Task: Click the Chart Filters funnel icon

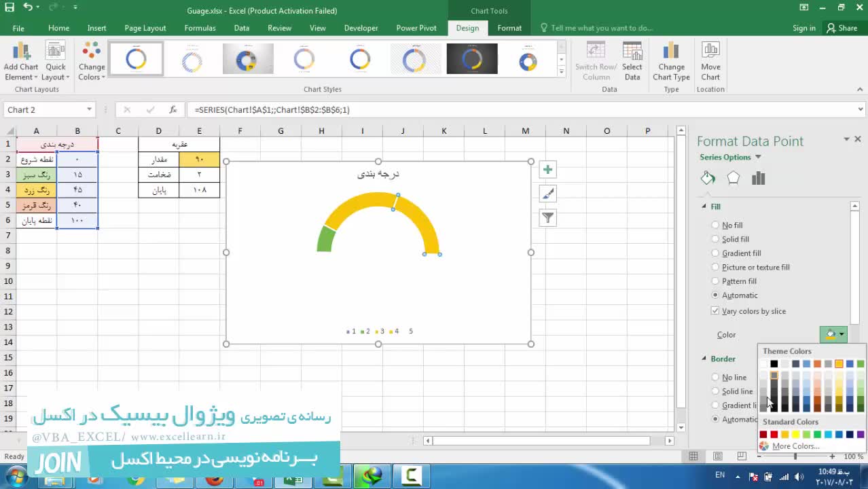Action: (x=547, y=218)
